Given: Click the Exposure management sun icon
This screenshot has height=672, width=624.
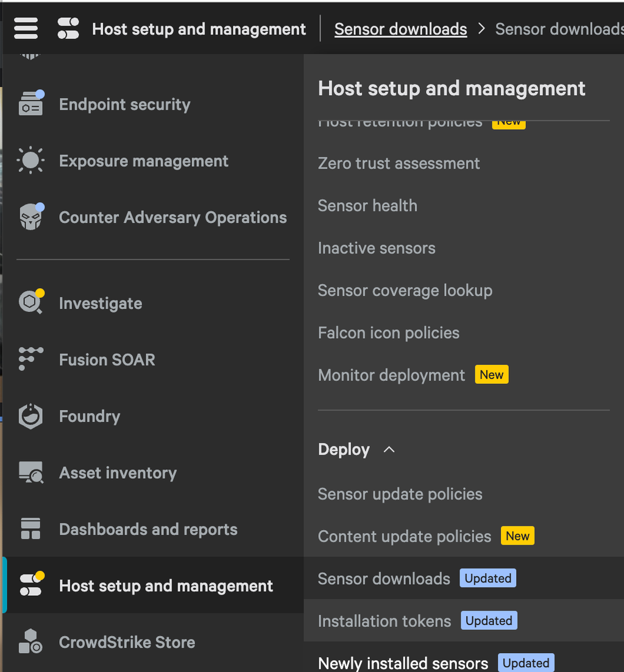Looking at the screenshot, I should [x=30, y=161].
